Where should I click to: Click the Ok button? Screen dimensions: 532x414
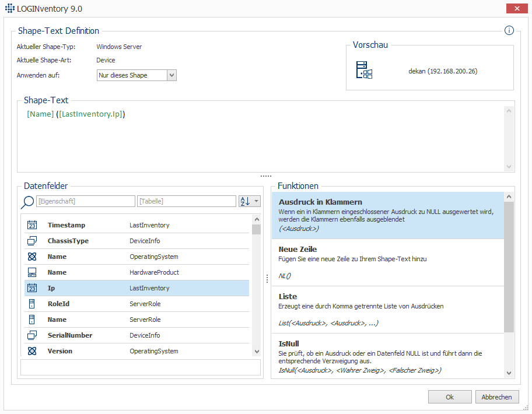coord(450,397)
